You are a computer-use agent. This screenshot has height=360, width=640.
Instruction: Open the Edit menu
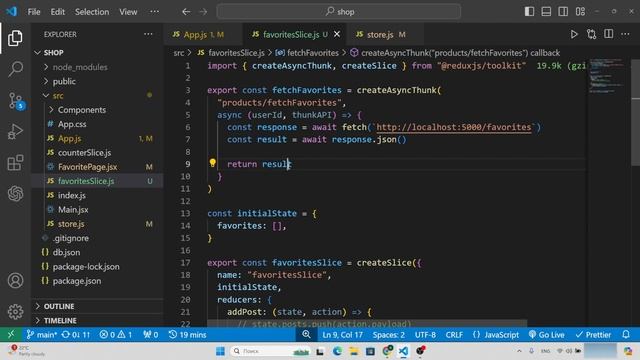coord(58,12)
